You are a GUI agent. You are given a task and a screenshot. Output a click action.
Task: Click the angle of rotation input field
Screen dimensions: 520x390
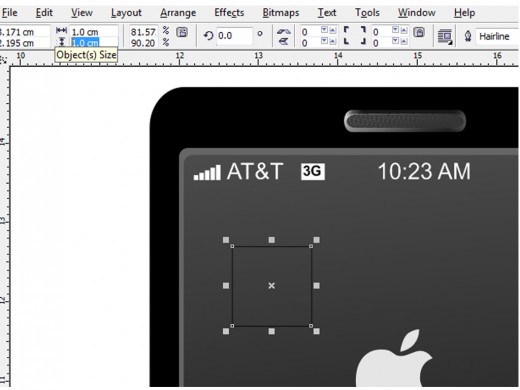point(234,35)
